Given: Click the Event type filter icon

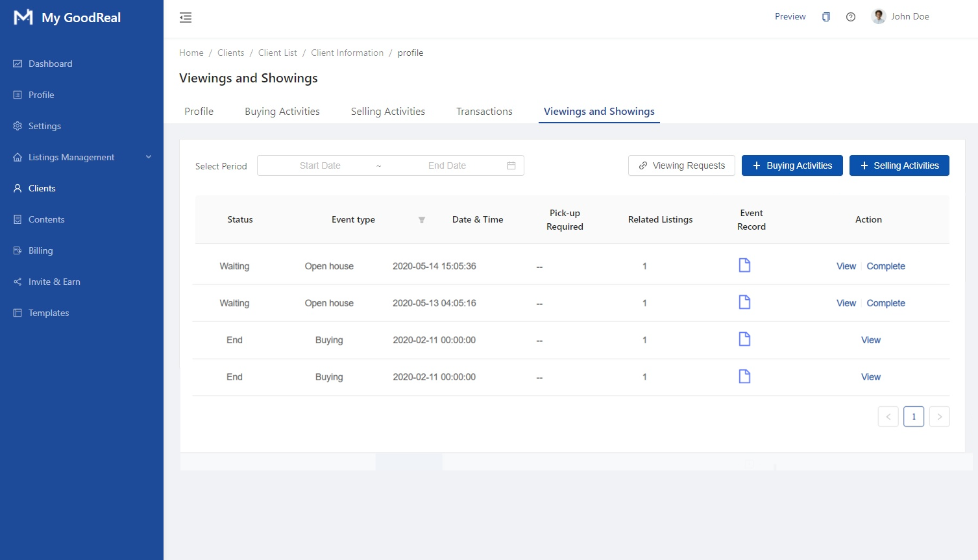Looking at the screenshot, I should coord(422,220).
